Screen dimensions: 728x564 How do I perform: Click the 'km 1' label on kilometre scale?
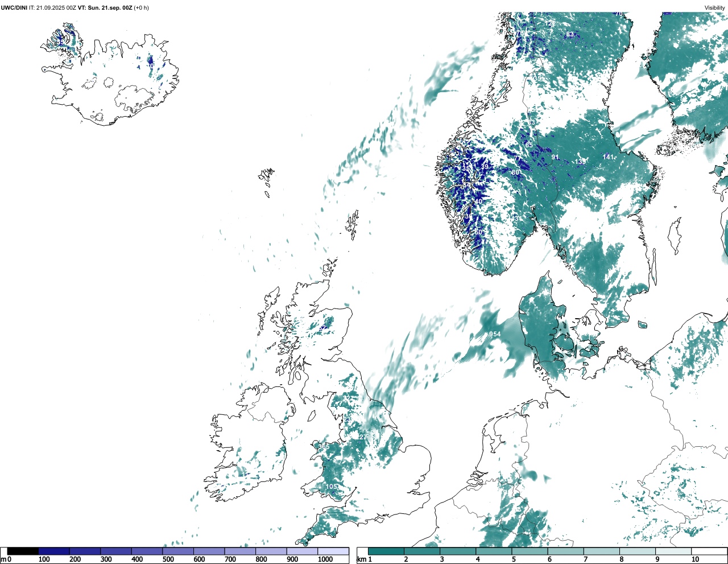click(364, 559)
